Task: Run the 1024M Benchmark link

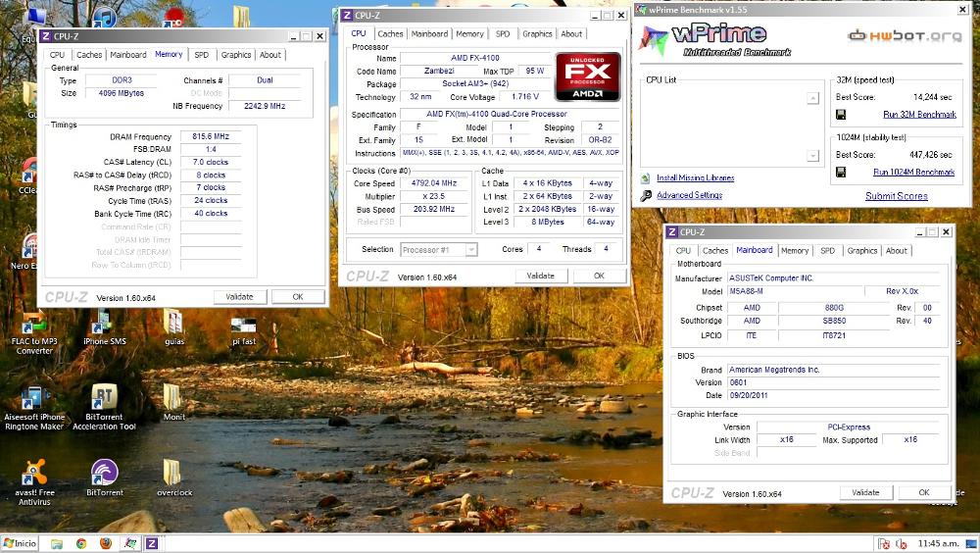Action: tap(913, 172)
